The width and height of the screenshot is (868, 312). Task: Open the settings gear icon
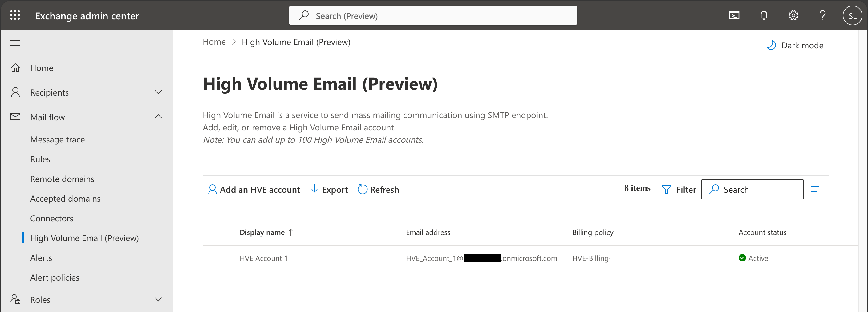[793, 15]
